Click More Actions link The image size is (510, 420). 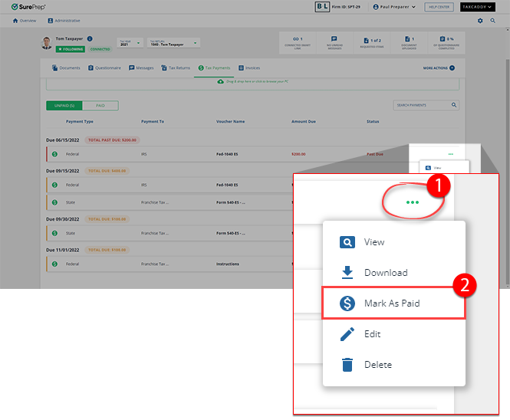pos(439,68)
